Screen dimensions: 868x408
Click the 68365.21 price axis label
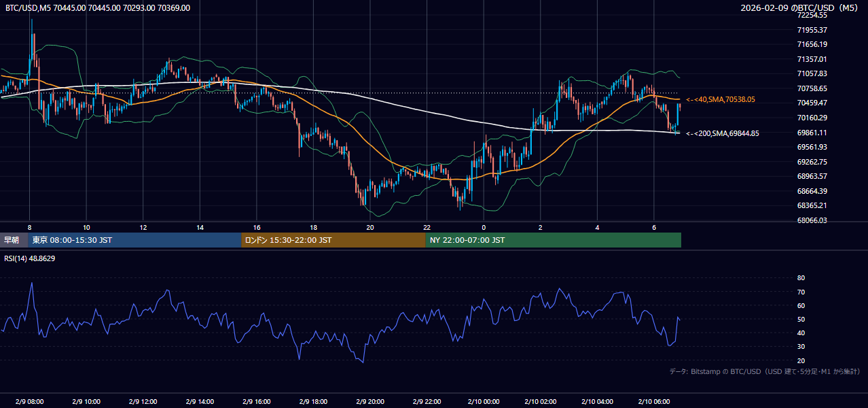[x=812, y=205]
